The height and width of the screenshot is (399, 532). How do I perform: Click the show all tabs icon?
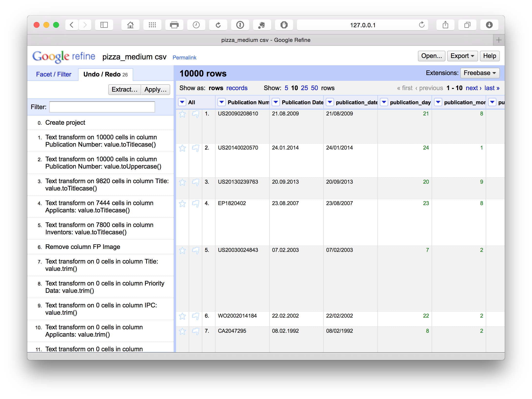click(467, 25)
